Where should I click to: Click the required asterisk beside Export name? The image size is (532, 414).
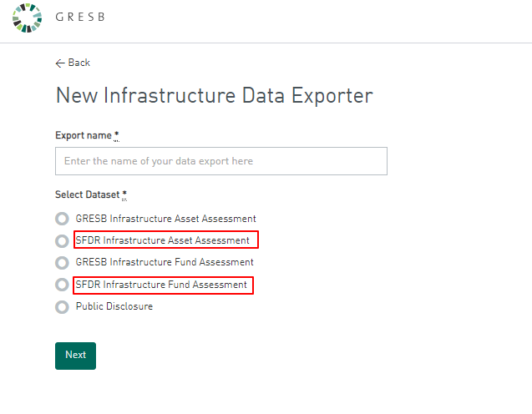point(116,135)
